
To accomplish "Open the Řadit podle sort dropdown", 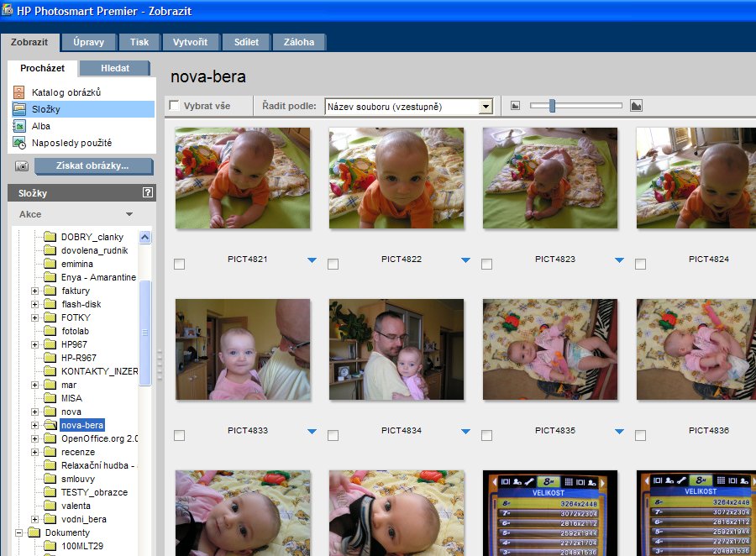I will click(485, 107).
